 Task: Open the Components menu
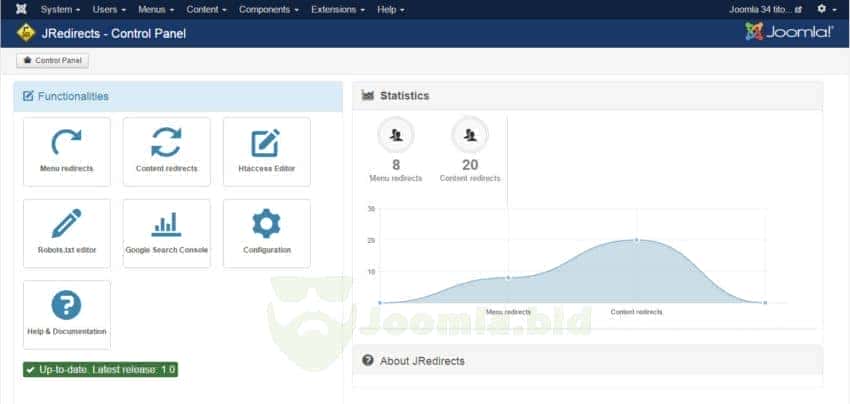(x=269, y=10)
